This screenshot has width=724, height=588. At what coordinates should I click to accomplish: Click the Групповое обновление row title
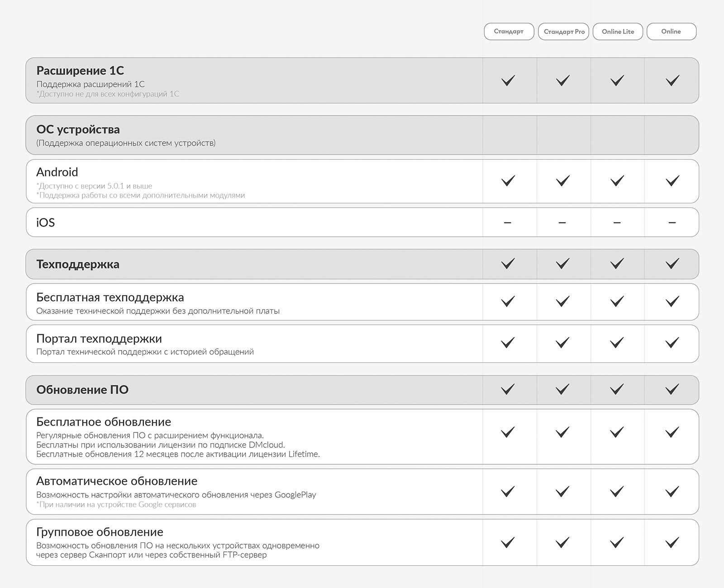100,532
